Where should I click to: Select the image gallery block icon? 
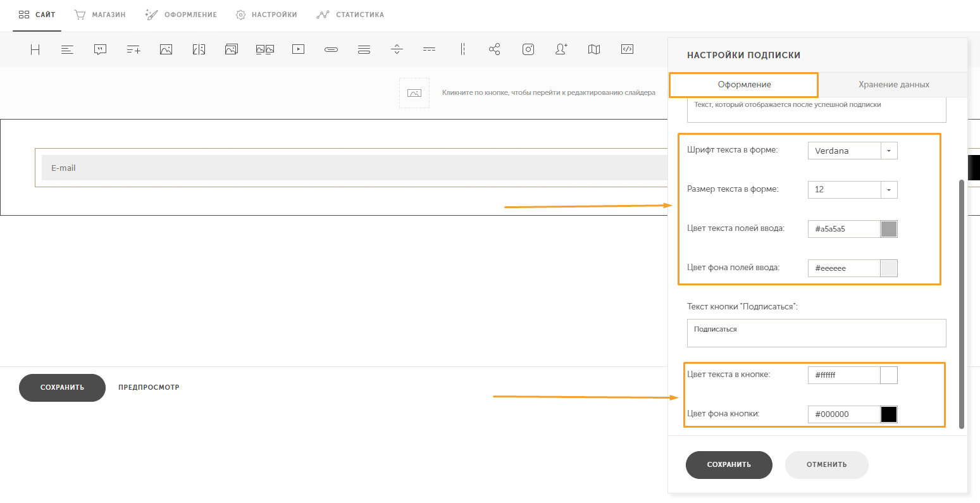coord(232,49)
